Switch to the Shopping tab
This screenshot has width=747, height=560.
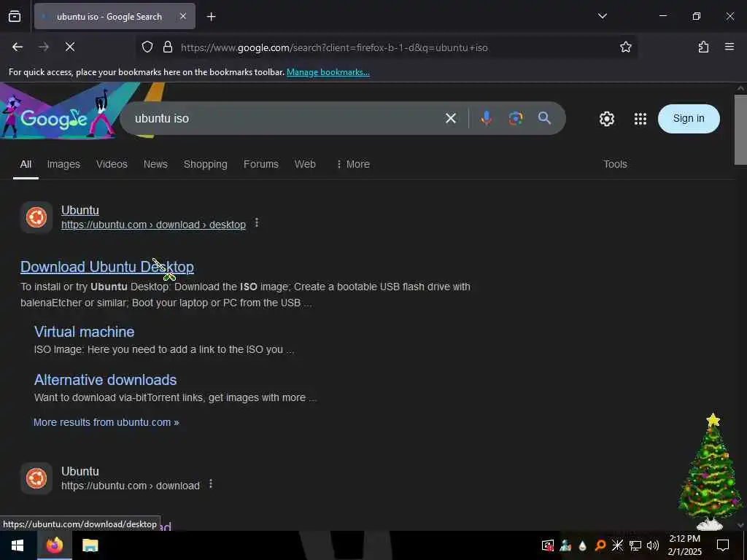coord(205,164)
